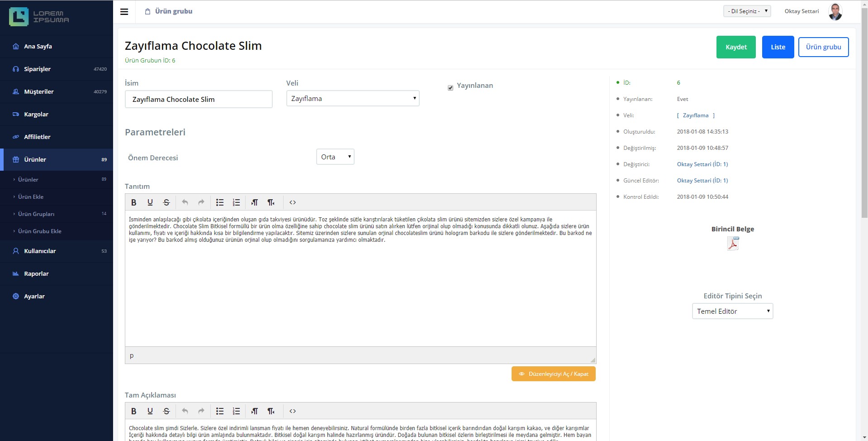Click the hamburger menu icon in the header

point(124,12)
